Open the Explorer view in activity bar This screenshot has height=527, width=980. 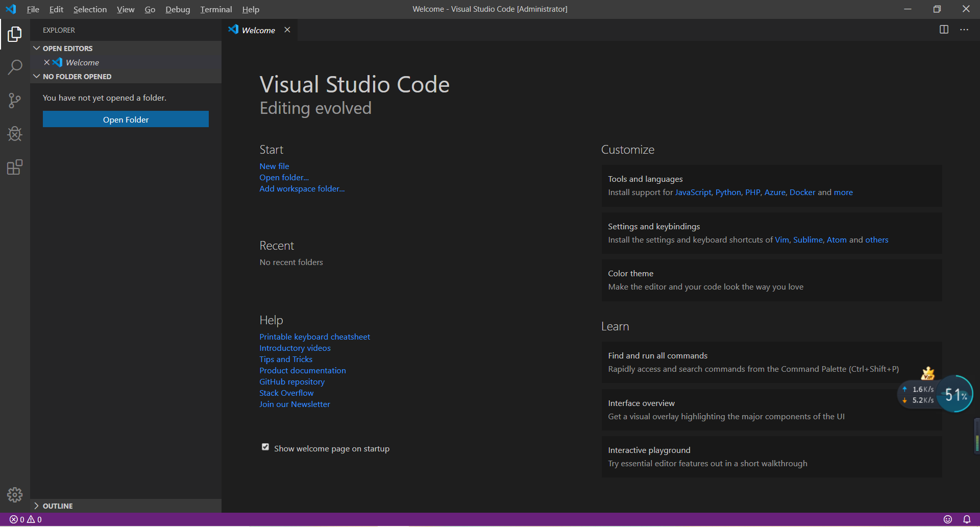click(15, 34)
